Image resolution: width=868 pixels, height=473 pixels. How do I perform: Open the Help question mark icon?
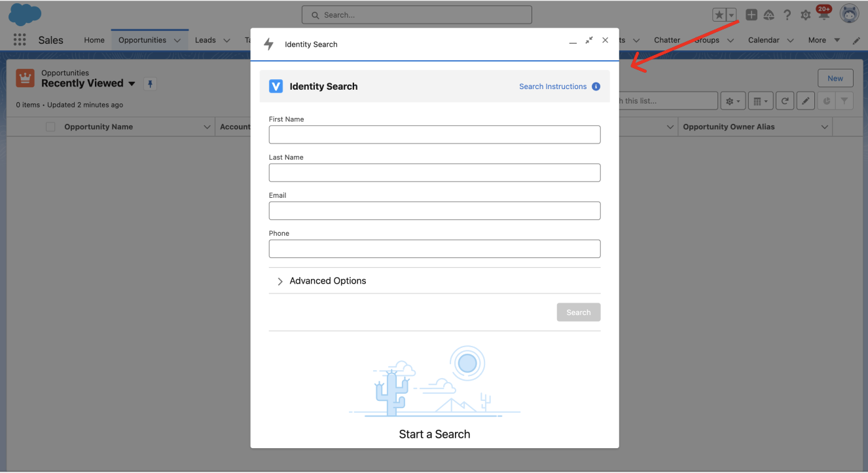point(787,14)
